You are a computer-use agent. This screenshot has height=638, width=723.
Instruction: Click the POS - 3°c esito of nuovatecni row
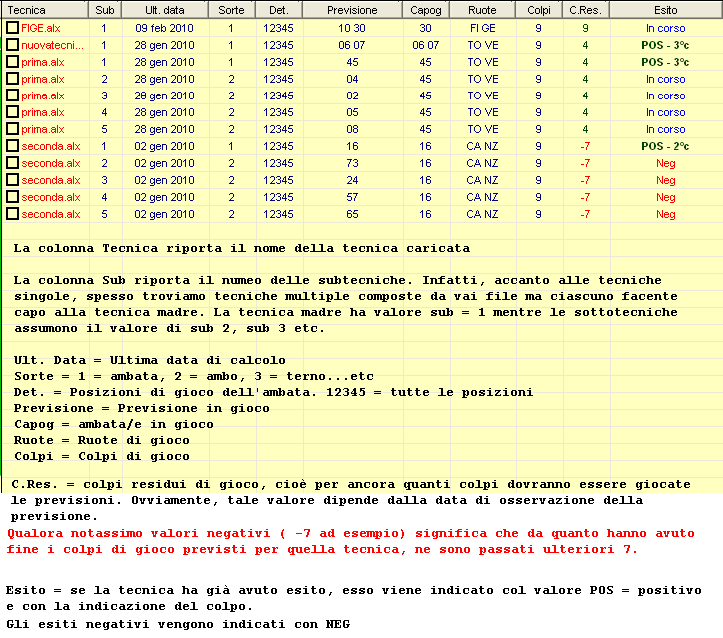(x=665, y=45)
